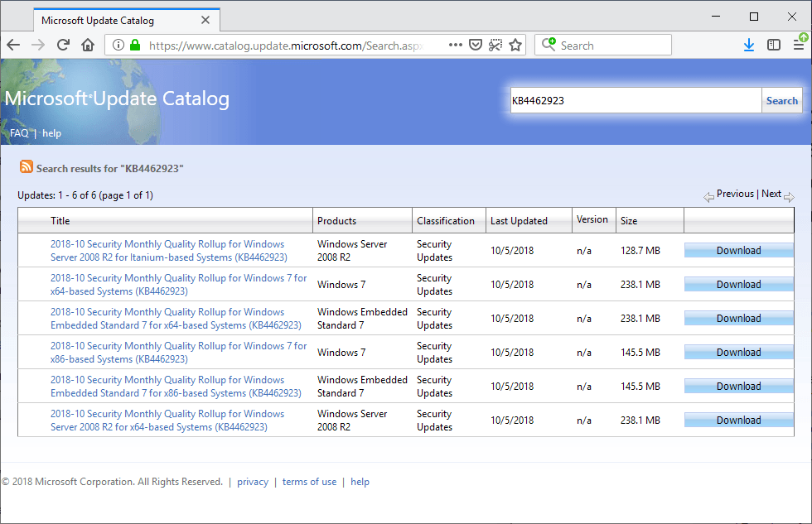This screenshot has width=812, height=524.
Task: Open the browser home page
Action: (88, 45)
